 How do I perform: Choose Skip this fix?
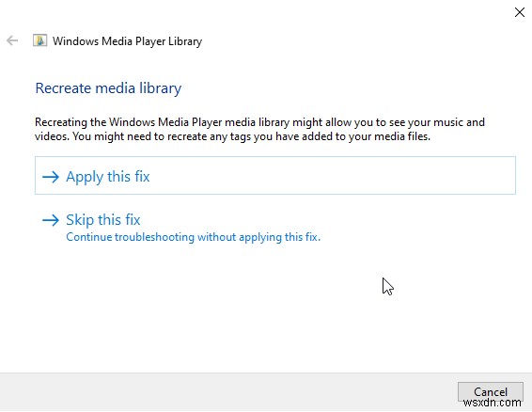point(275,228)
